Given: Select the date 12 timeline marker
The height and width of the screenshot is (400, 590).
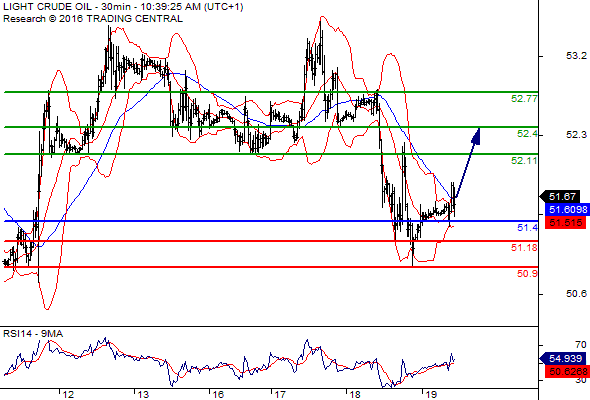Looking at the screenshot, I should tap(68, 395).
